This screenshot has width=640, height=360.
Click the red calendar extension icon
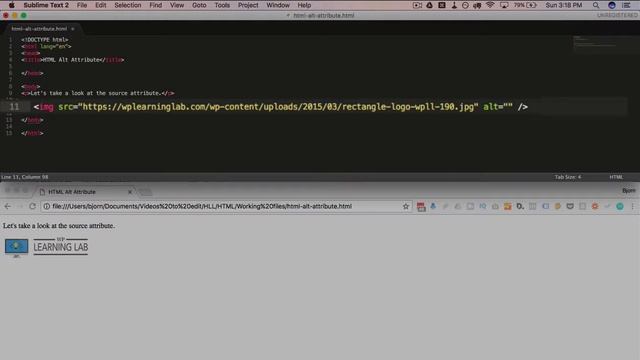coord(421,207)
